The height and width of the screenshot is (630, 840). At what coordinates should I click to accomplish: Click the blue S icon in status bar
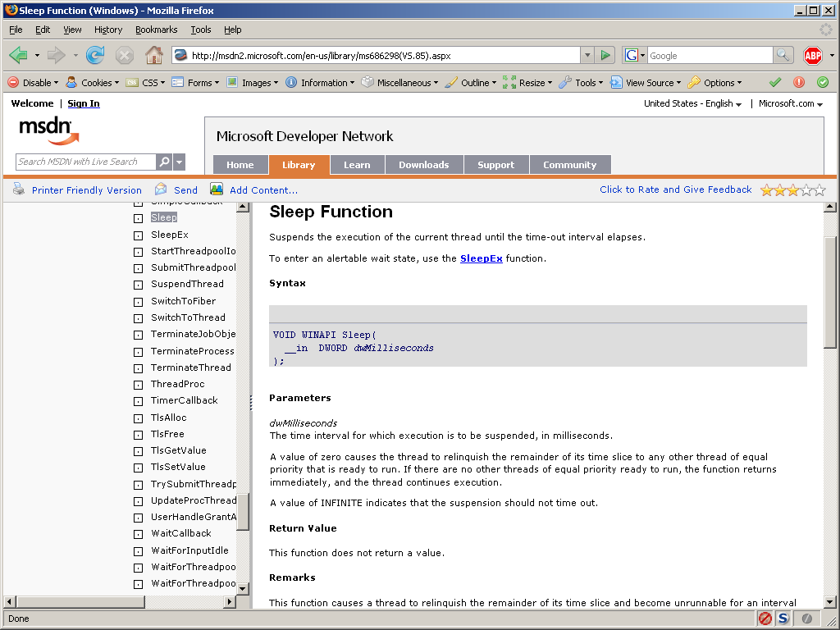coord(783,619)
